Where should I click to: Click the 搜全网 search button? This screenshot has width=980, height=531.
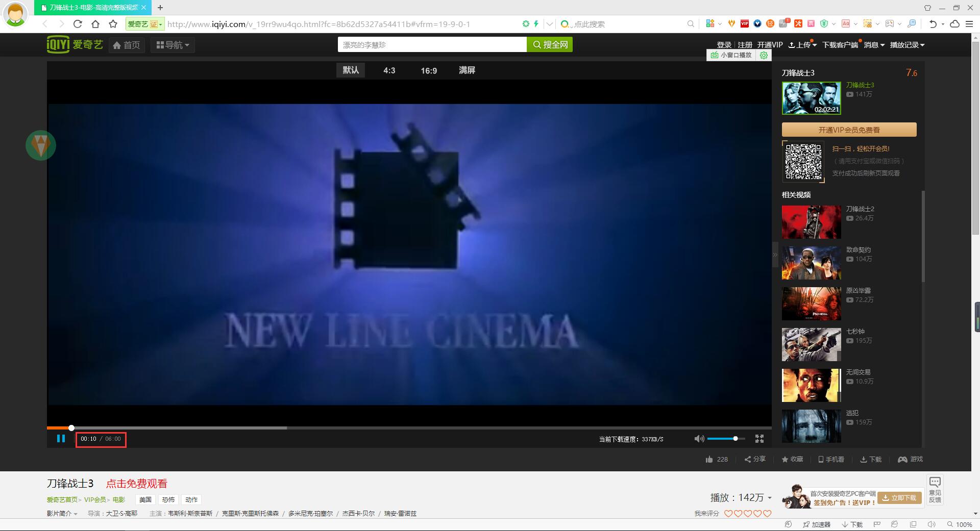click(550, 45)
